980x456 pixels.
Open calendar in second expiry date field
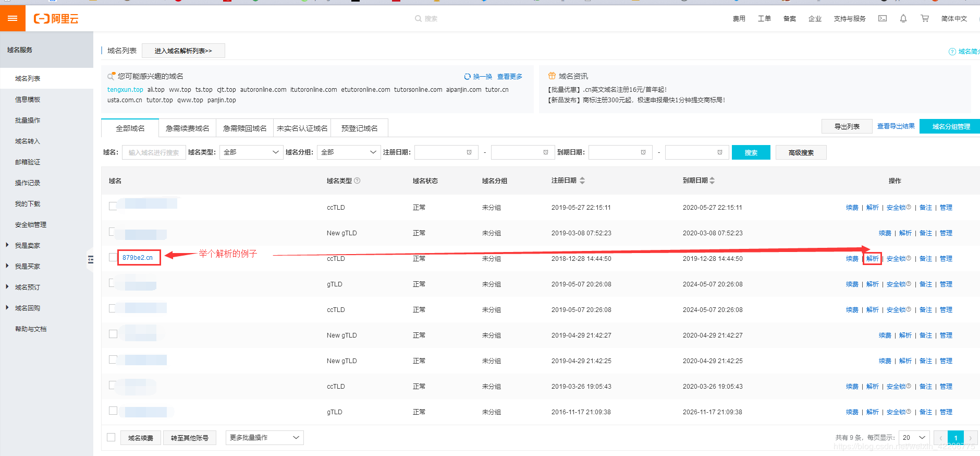720,152
